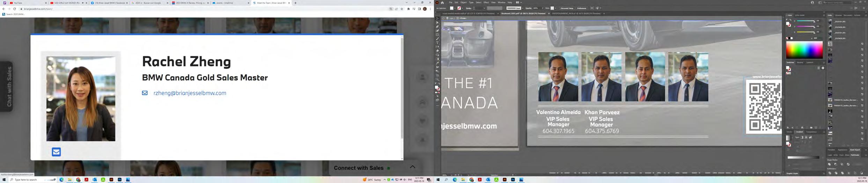Click the rzheng@brianjesselbmw.com email link
Image resolution: width=868 pixels, height=183 pixels.
(190, 93)
